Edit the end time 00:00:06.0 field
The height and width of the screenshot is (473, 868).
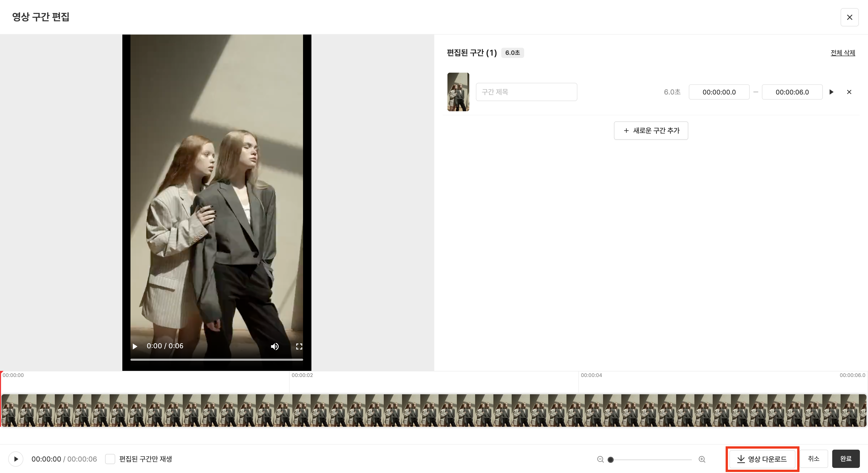[x=792, y=92]
